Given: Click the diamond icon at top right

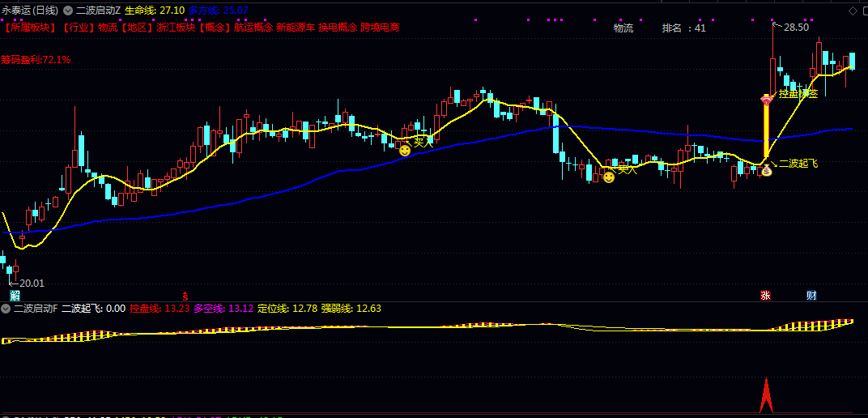Looking at the screenshot, I should pyautogui.click(x=853, y=11).
